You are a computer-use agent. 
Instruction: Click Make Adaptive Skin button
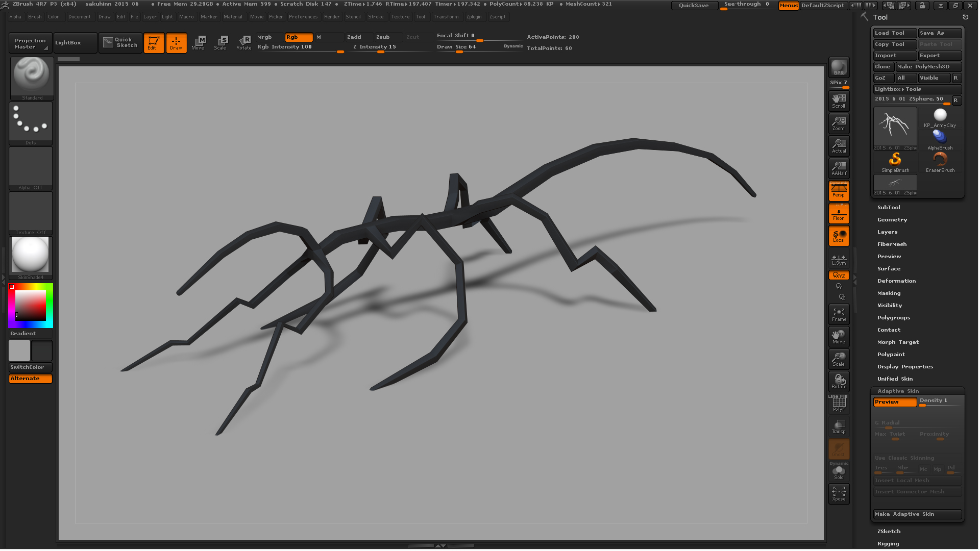tap(917, 514)
